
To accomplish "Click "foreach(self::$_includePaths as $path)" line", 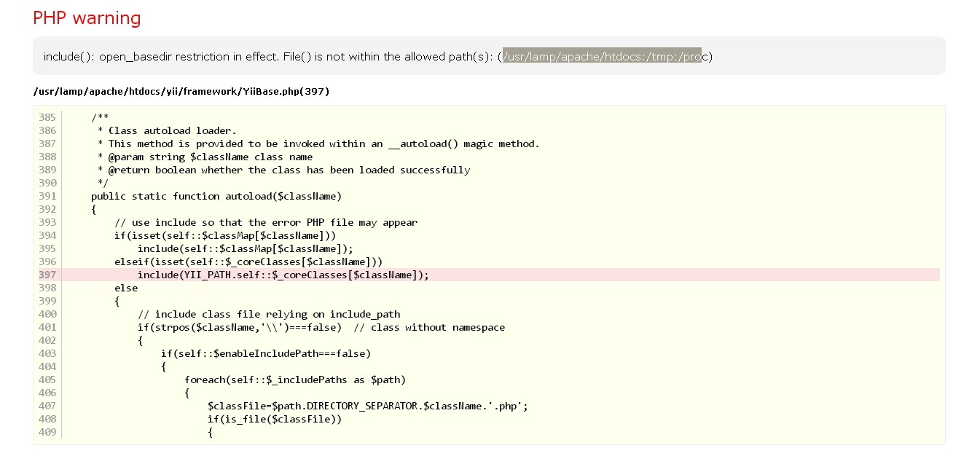I will [295, 380].
